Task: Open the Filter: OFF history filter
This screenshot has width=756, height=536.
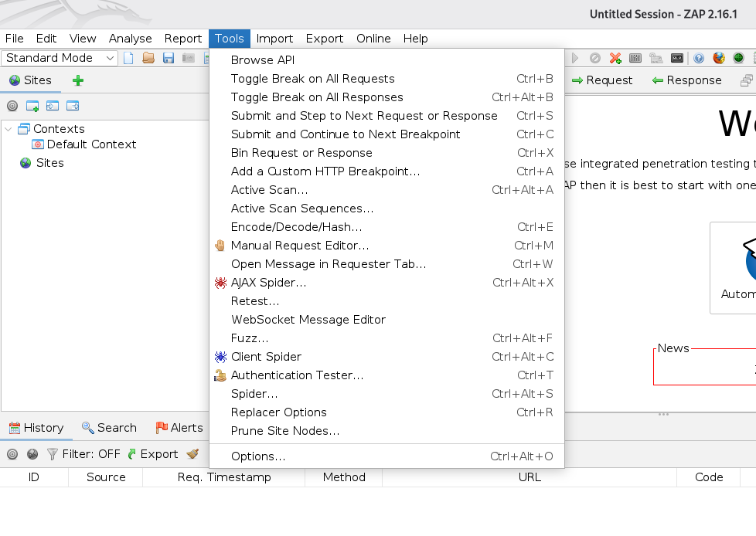Action: 84,454
